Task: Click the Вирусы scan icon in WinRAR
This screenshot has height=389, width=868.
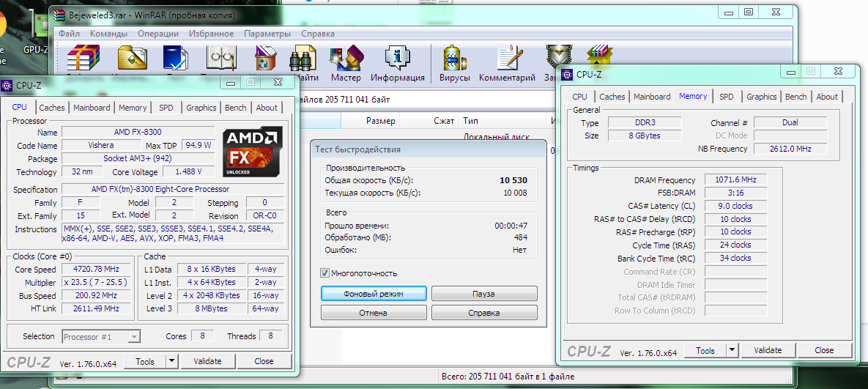Action: pos(454,59)
